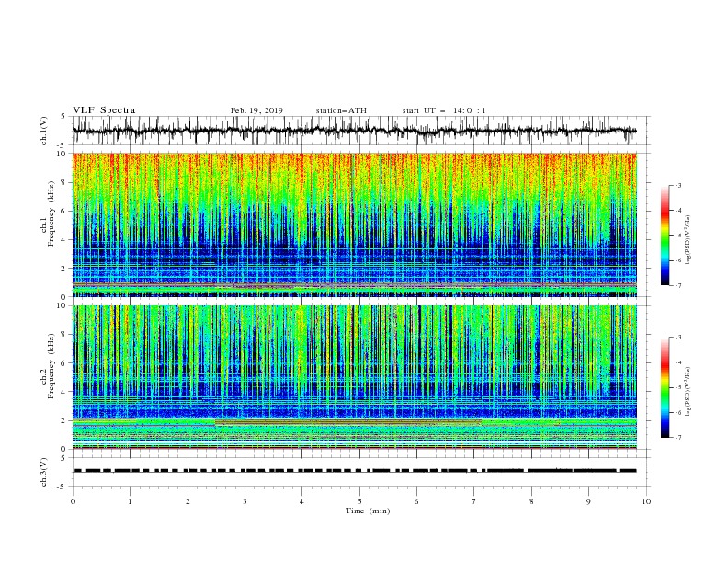This screenshot has width=728, height=563.
Task: Click the "ch.3(V)" axis label
Action: coord(44,472)
